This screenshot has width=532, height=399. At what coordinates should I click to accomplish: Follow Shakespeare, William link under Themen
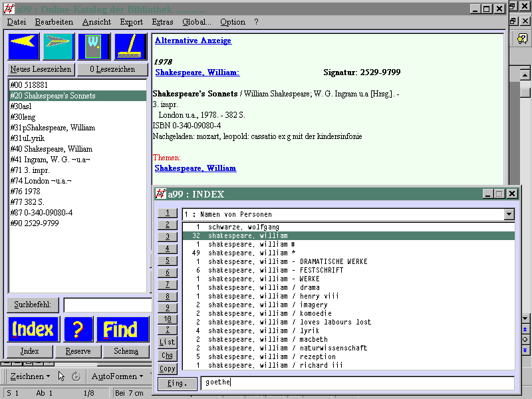[x=196, y=168]
